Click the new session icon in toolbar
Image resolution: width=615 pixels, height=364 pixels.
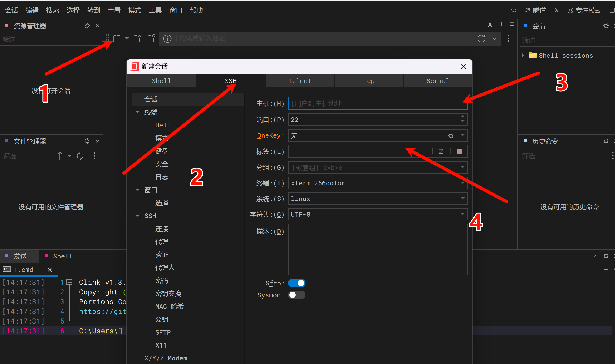pos(117,38)
